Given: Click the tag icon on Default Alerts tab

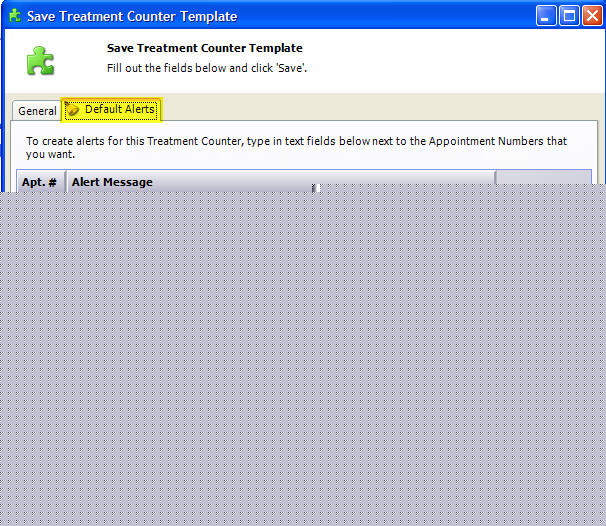Looking at the screenshot, I should (x=72, y=110).
